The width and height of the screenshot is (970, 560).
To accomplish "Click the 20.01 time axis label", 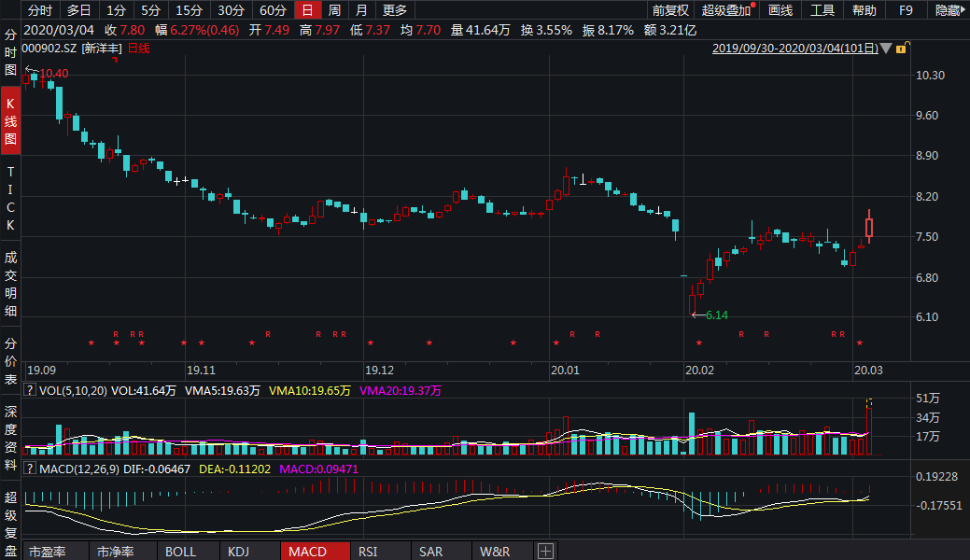I will (566, 370).
